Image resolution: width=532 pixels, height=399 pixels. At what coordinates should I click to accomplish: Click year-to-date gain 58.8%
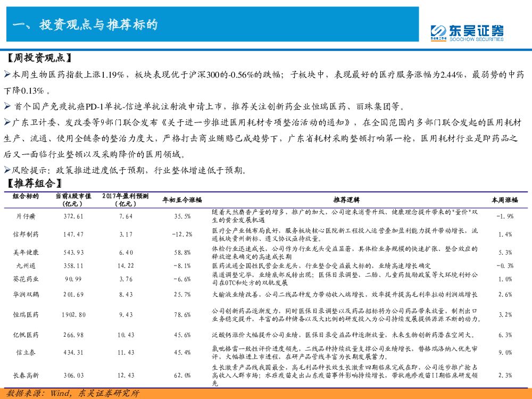click(182, 252)
